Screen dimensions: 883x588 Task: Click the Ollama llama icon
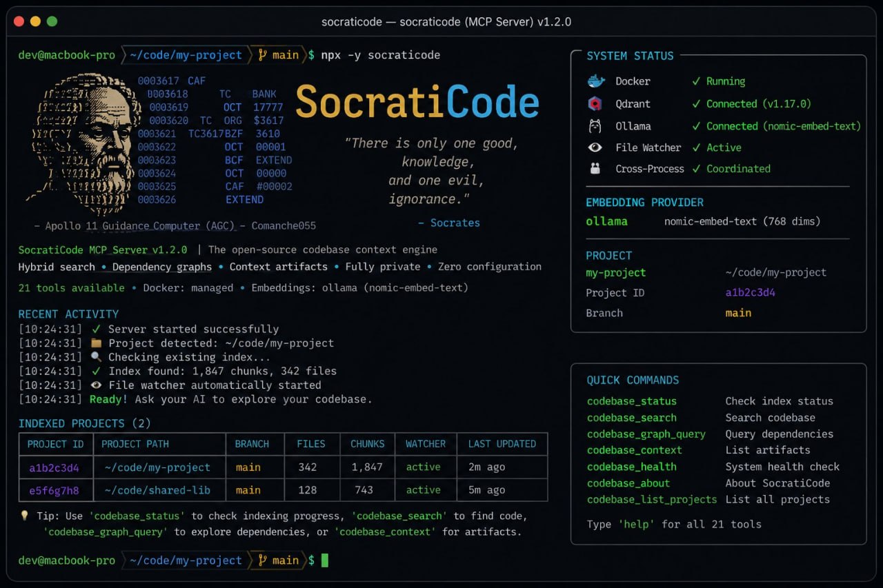coord(595,125)
